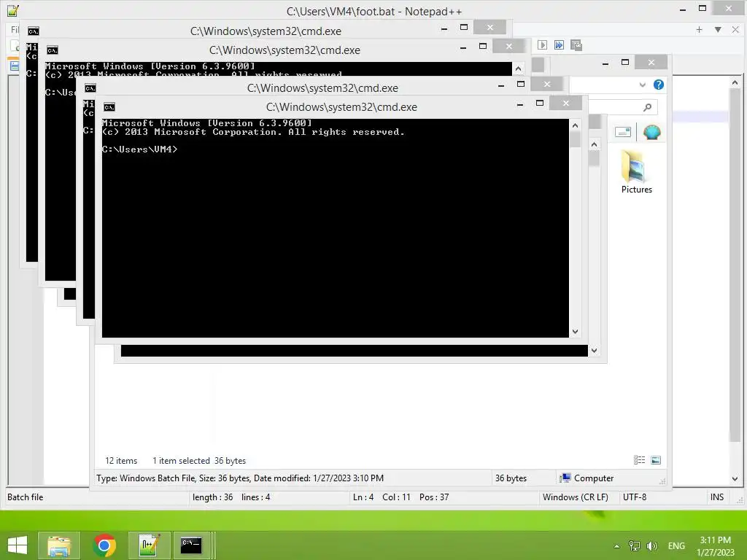Click the envelope card ribbon icon in Explorer
The height and width of the screenshot is (560, 747).
623,132
